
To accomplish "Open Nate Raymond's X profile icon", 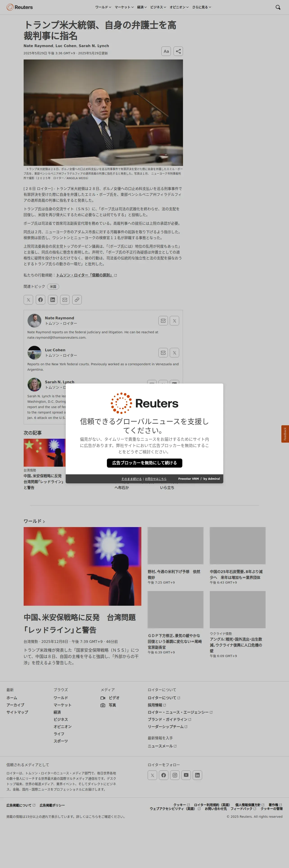I will [x=174, y=321].
